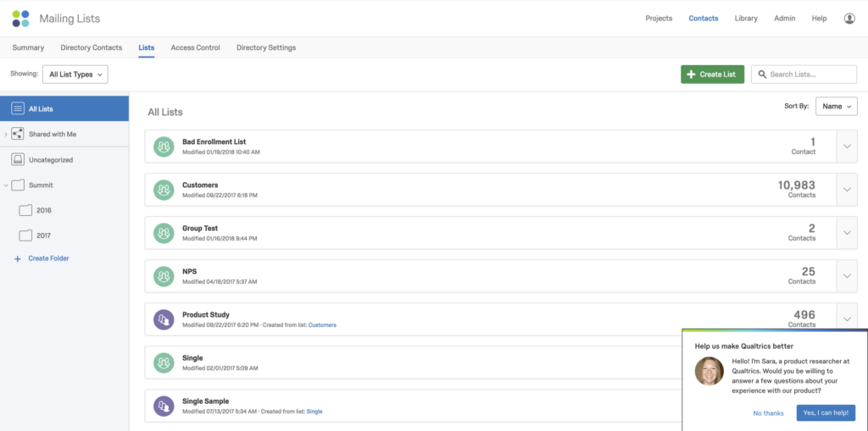Click the Qualtrics logo icon
This screenshot has width=868, height=431.
(x=20, y=19)
